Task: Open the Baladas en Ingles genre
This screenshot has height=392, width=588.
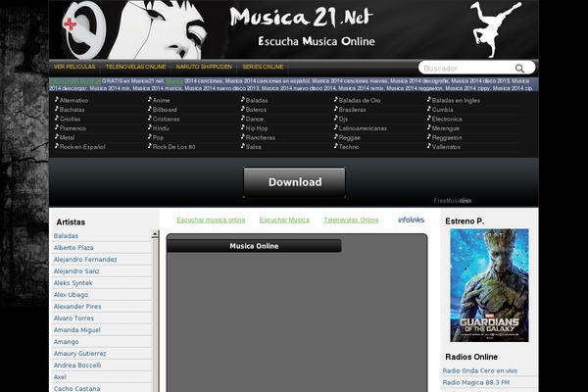Action: [x=456, y=101]
